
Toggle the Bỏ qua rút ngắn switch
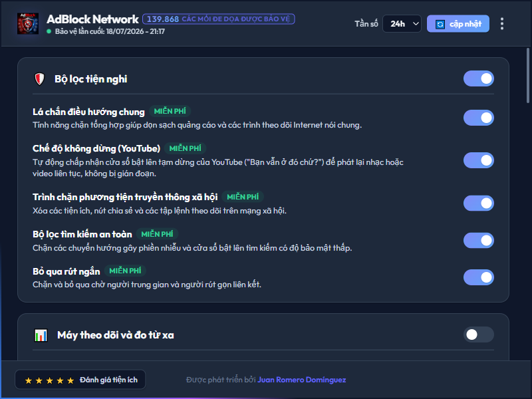(478, 277)
